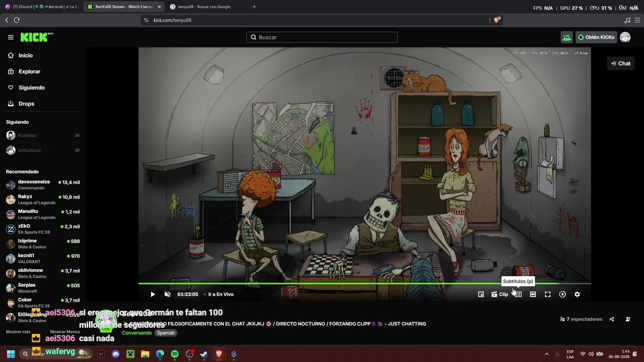Open recommended channel zEkO
This screenshot has width=644, height=362.
click(43, 229)
